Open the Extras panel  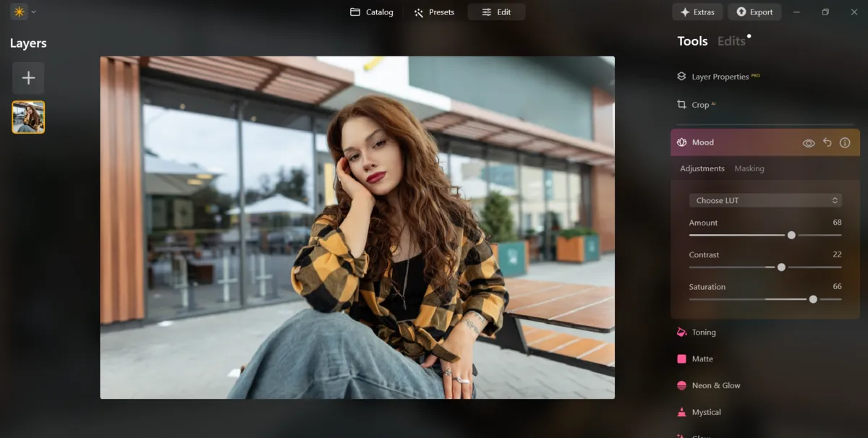(697, 12)
